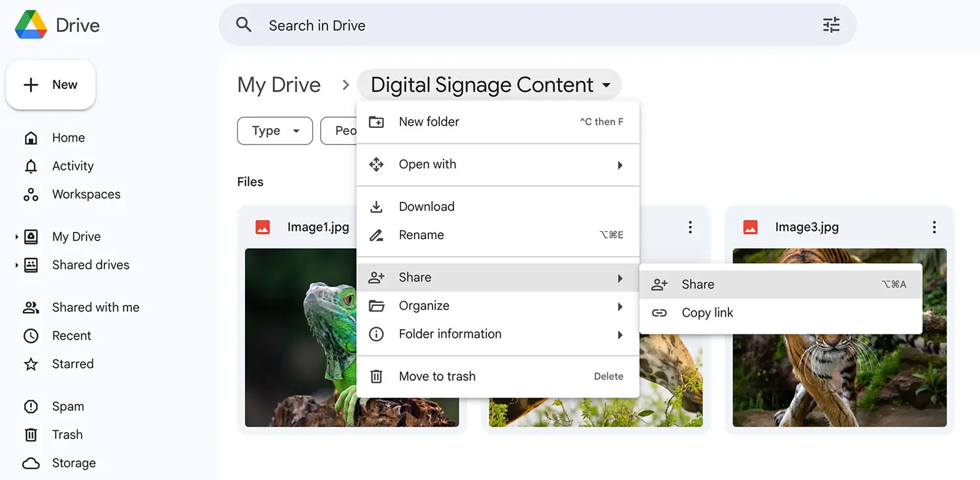
Task: Open Spam section in sidebar
Action: [x=68, y=406]
